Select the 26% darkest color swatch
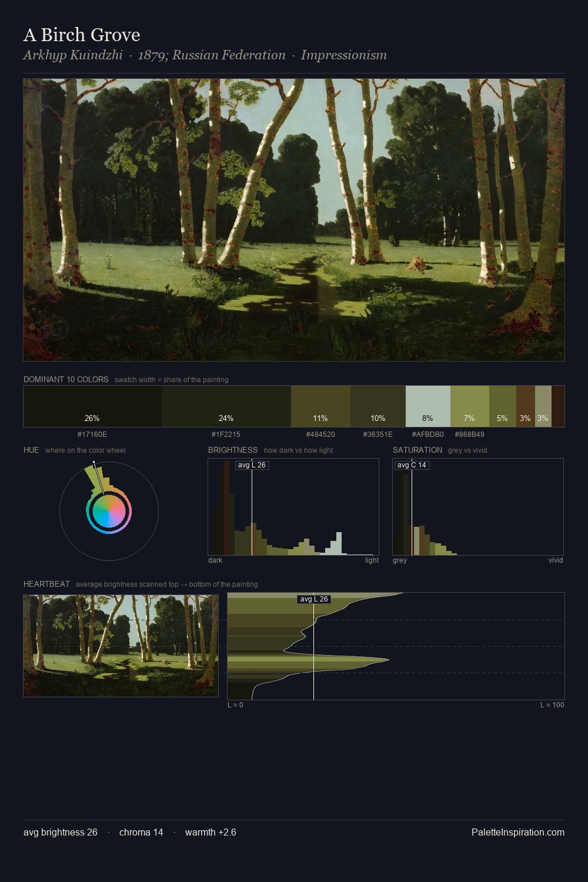The width and height of the screenshot is (588, 882). 92,406
